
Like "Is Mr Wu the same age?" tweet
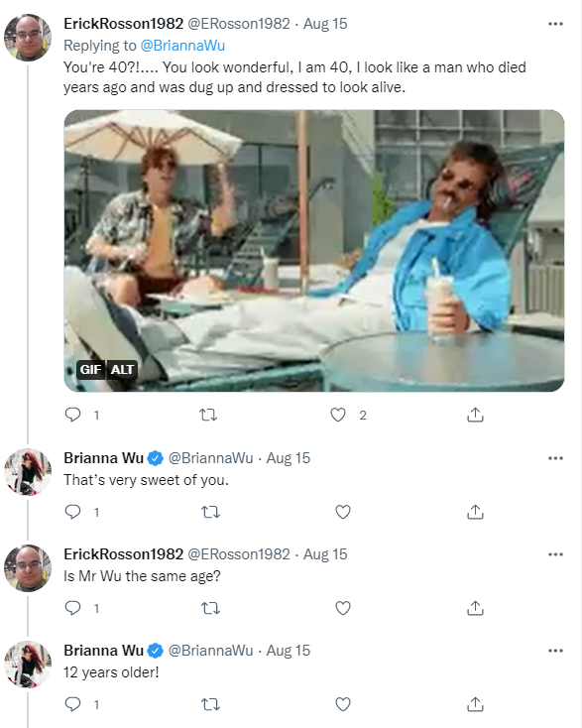[342, 608]
